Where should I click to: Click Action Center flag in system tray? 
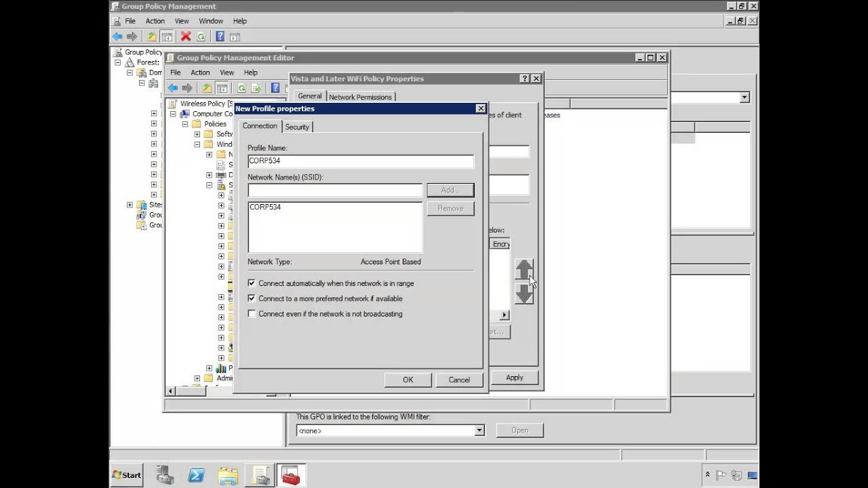click(x=721, y=475)
